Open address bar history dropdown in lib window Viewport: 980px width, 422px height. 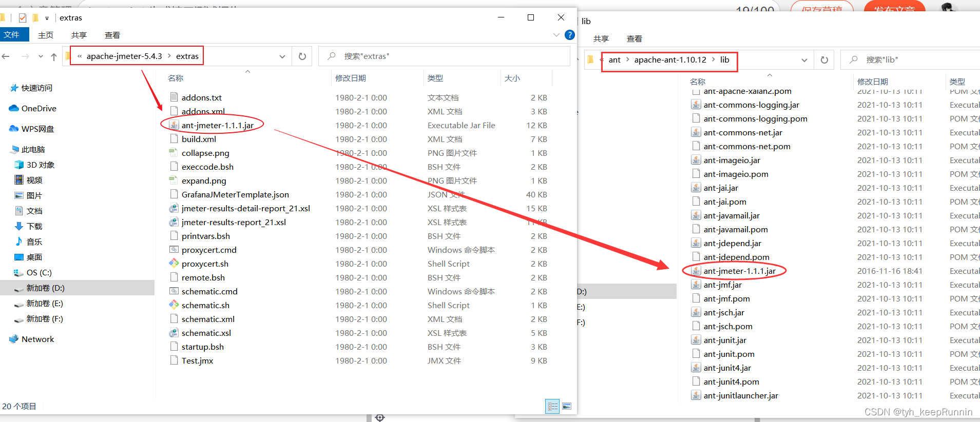pos(804,60)
